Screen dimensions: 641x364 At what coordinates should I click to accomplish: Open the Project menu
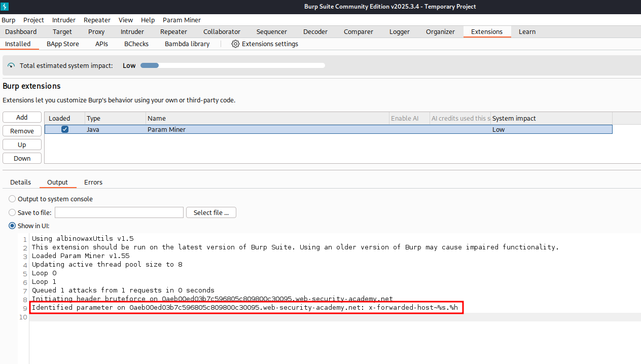click(x=33, y=20)
